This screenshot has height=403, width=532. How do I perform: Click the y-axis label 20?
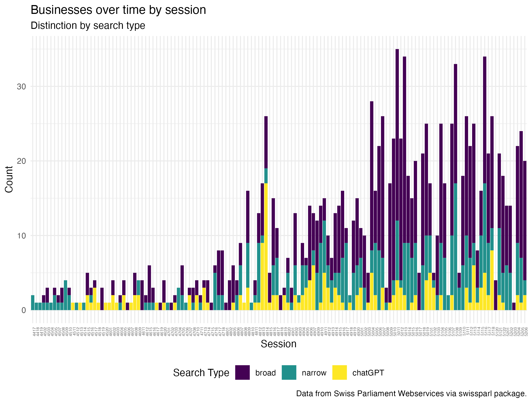click(21, 161)
